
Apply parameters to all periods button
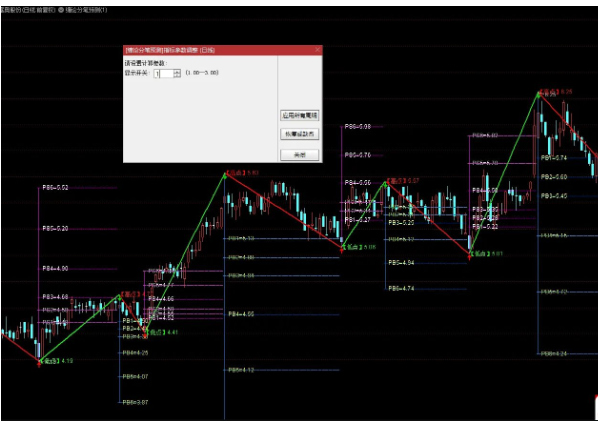click(299, 115)
